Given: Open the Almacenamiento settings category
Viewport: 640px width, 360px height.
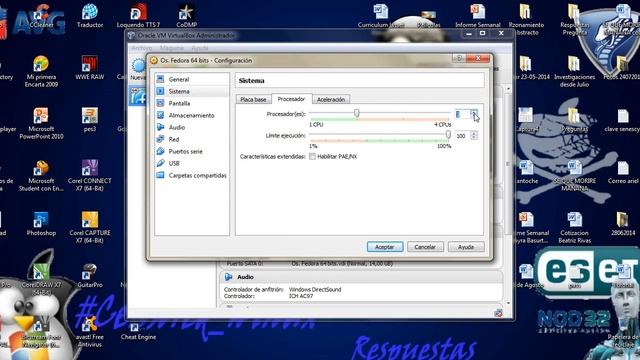Looking at the screenshot, I should 191,115.
